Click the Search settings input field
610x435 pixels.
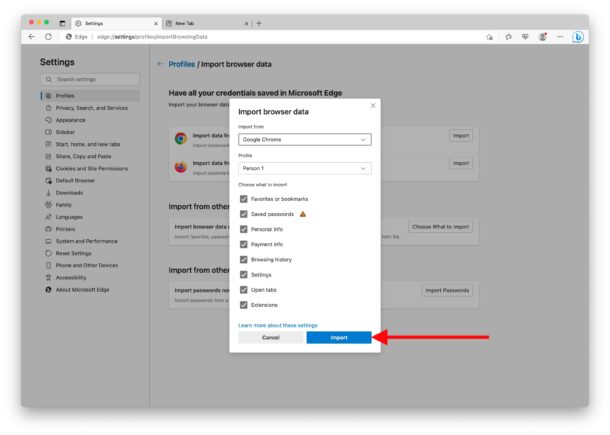(x=90, y=79)
